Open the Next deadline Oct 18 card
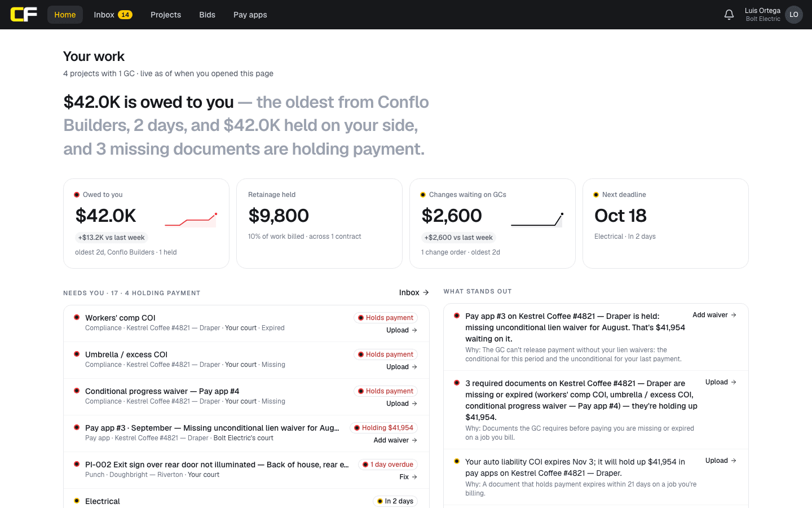812x508 pixels. tap(665, 224)
